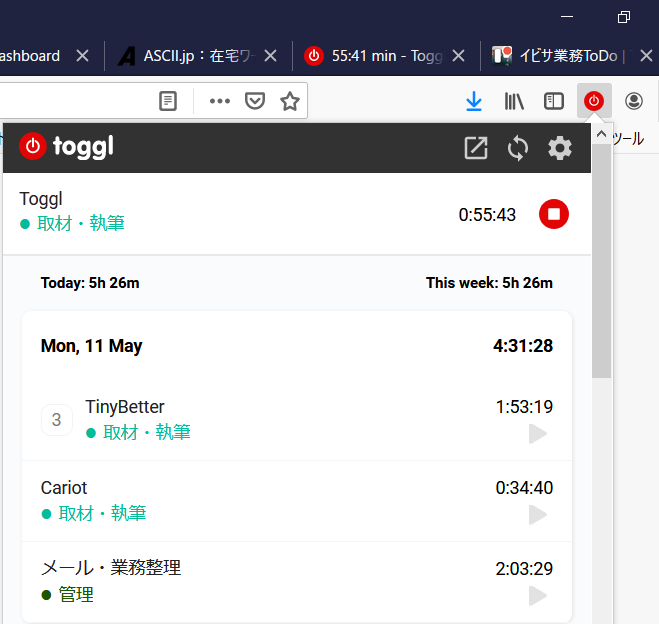Stop the running Toggl timer
The width and height of the screenshot is (659, 624).
coord(554,214)
